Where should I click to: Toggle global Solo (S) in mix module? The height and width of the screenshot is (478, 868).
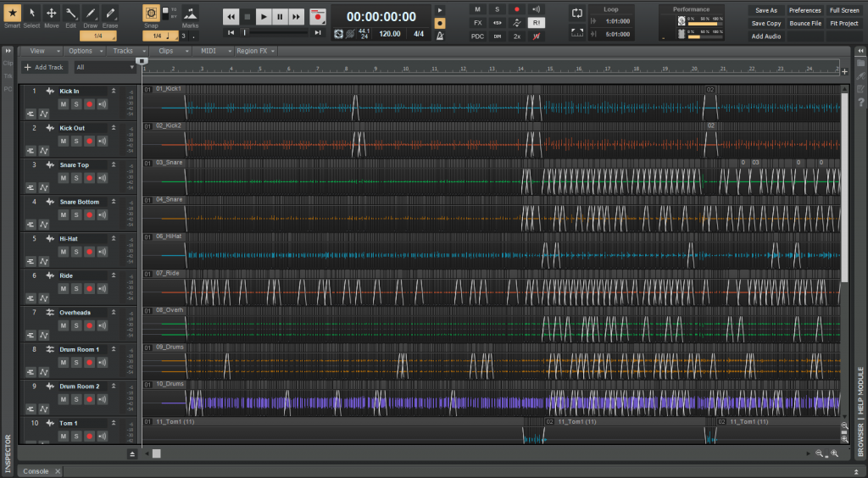coord(497,9)
